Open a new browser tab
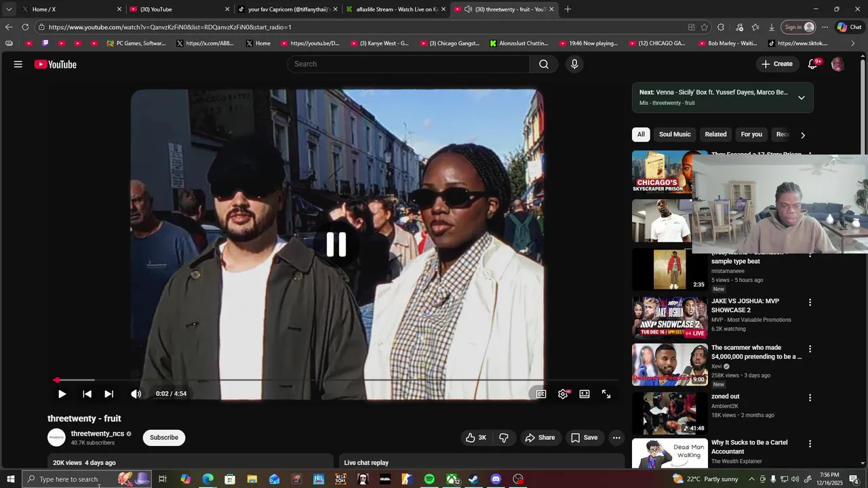The width and height of the screenshot is (868, 488). [568, 9]
